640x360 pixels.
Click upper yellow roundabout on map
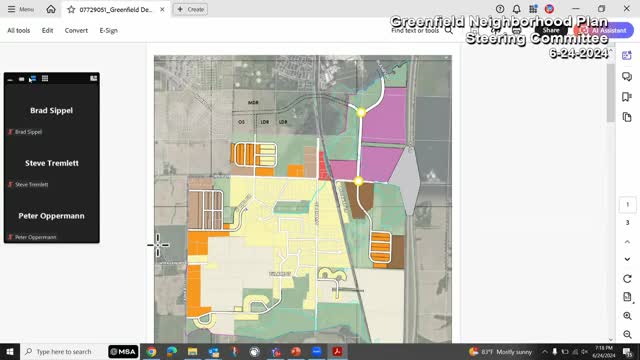point(361,112)
